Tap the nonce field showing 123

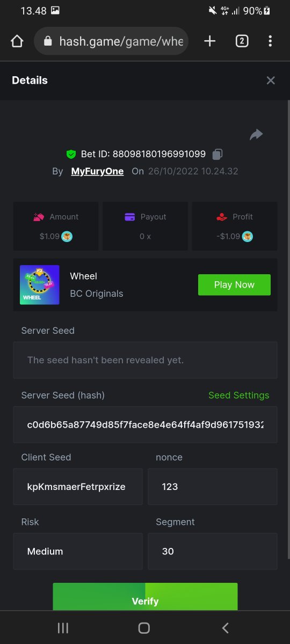(x=213, y=487)
